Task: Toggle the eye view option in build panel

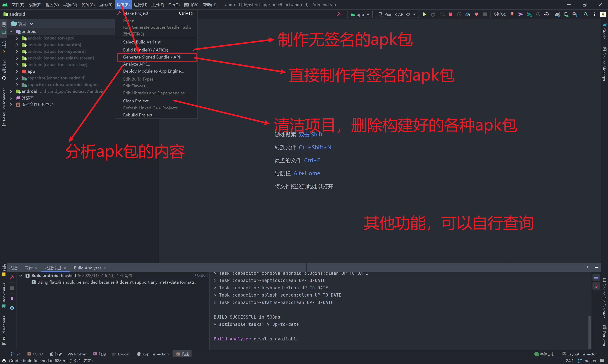Action: [12, 308]
